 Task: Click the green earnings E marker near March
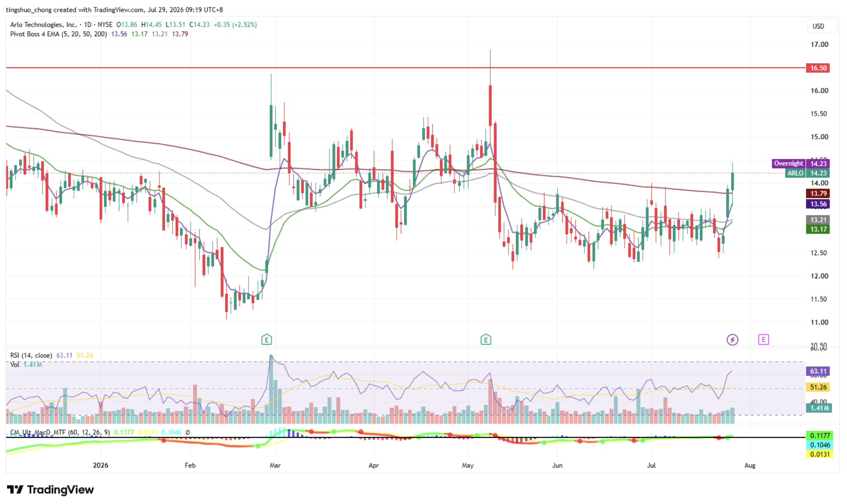tap(267, 340)
